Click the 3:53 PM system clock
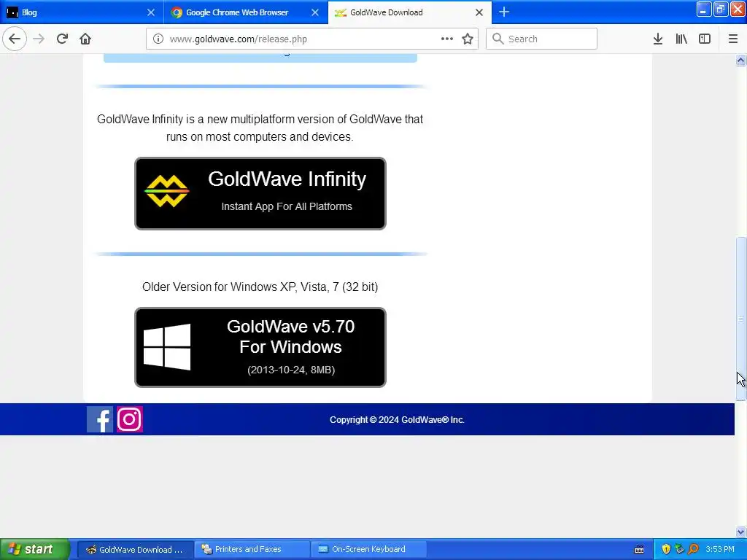747x560 pixels. (719, 550)
